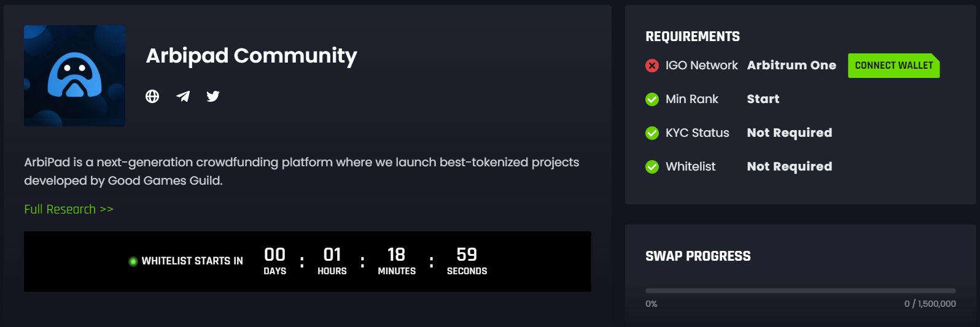
Task: Click 'Not Required' beside Whitelist
Action: (790, 166)
